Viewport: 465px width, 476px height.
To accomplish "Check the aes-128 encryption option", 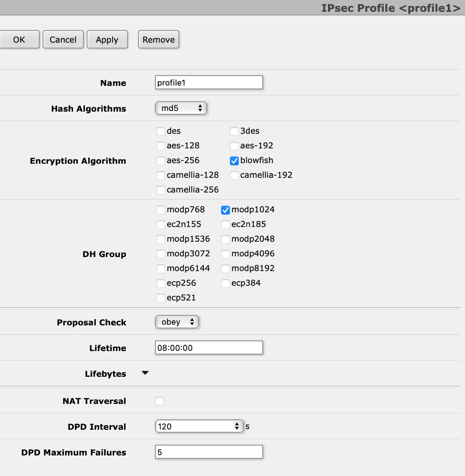I will point(161,146).
